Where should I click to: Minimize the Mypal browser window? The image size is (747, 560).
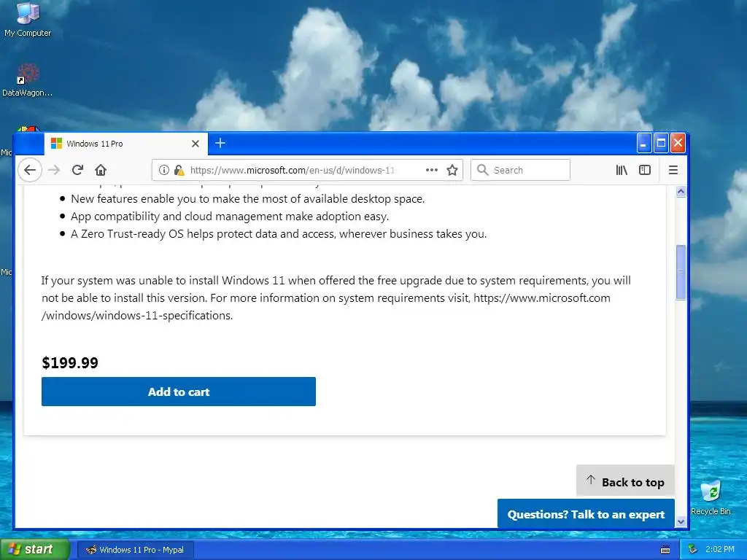click(x=643, y=144)
